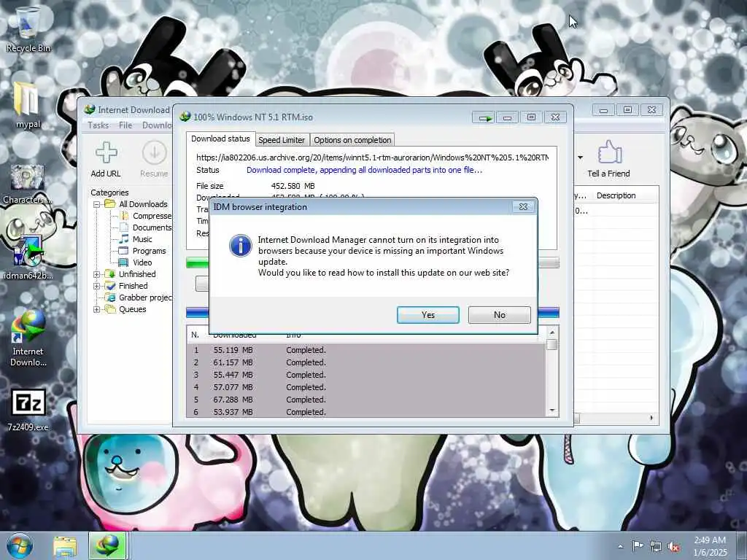Open the Speed Limiter tab
This screenshot has width=747, height=560.
click(x=282, y=140)
